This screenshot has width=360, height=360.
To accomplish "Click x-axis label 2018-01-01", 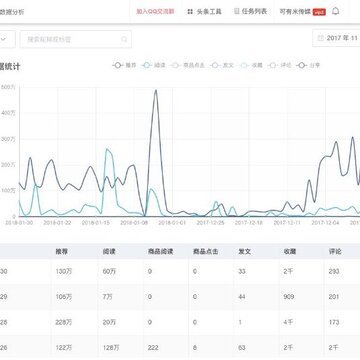I will [172, 223].
